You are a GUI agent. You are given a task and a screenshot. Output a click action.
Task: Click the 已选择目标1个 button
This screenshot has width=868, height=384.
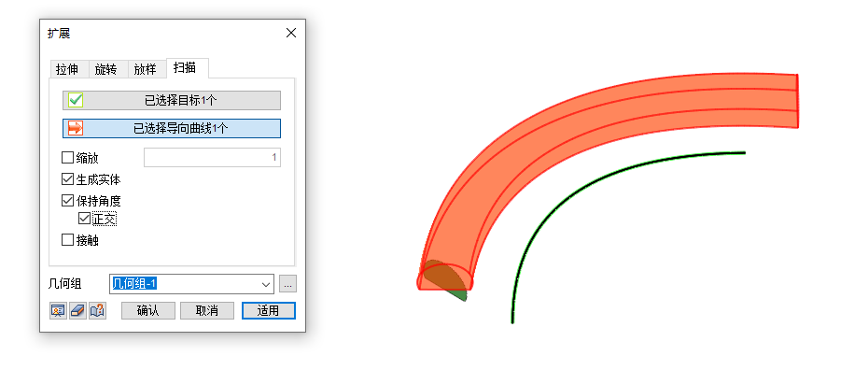point(172,100)
